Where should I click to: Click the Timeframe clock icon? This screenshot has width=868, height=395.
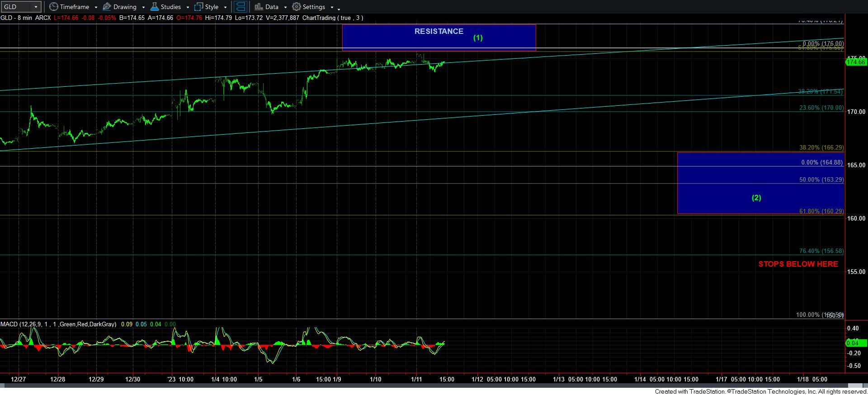pyautogui.click(x=54, y=7)
